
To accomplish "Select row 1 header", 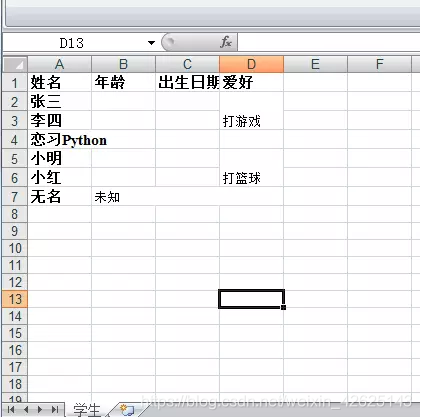I will click(x=14, y=82).
